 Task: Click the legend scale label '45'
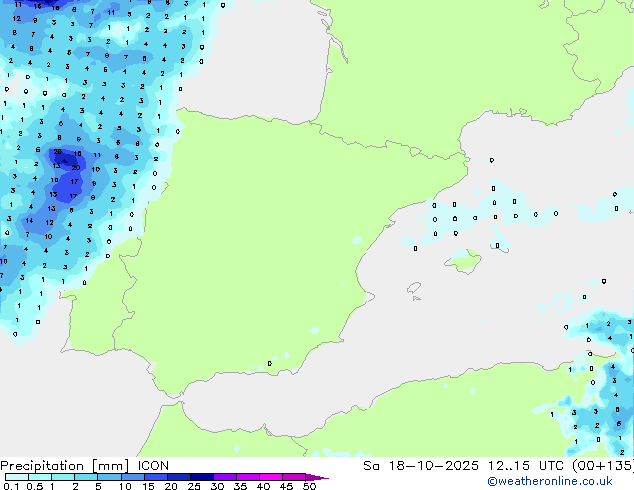pos(286,486)
